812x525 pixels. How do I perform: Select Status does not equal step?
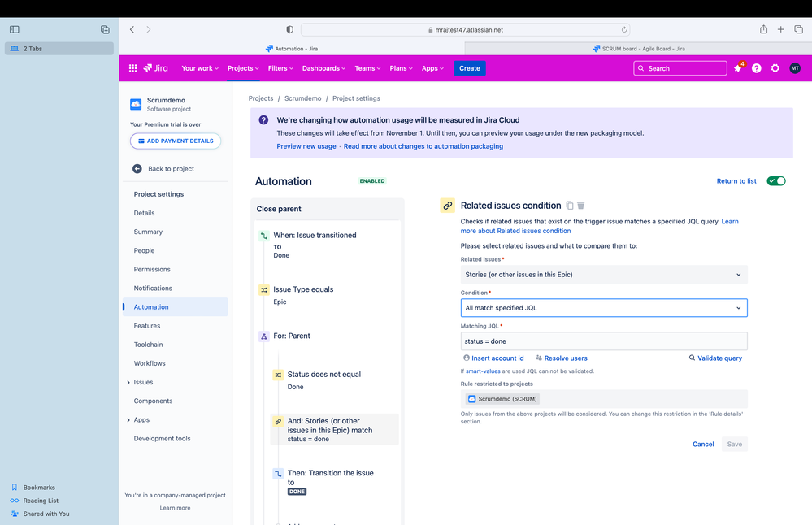coord(335,380)
